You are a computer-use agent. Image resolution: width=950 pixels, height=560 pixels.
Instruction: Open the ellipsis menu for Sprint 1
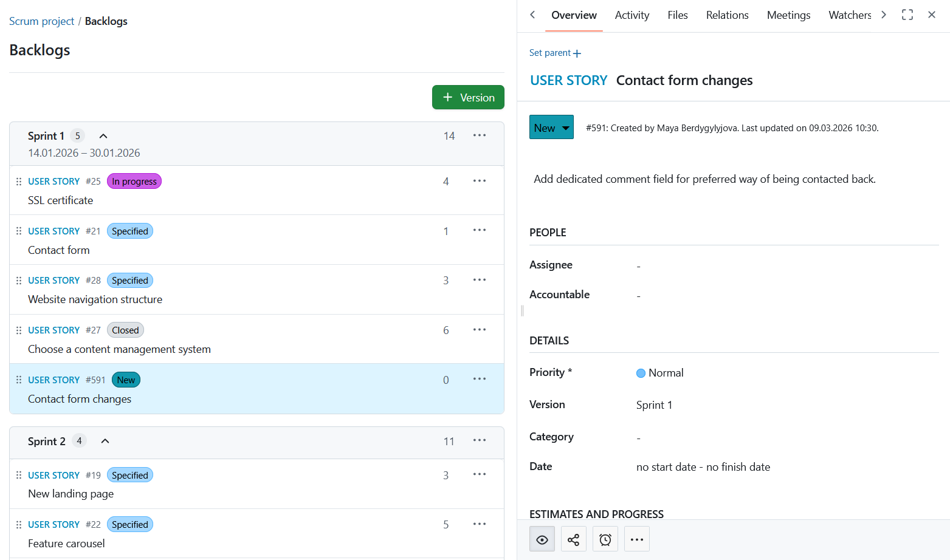pos(479,135)
